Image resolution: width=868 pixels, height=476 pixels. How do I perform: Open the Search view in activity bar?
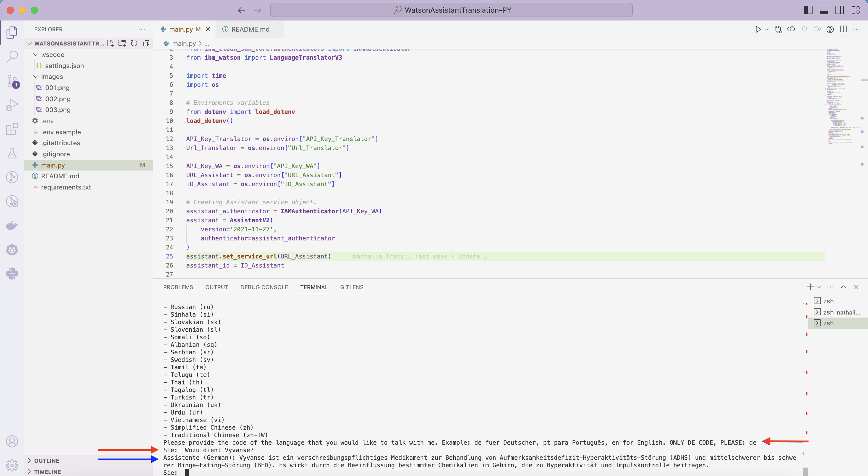pos(12,56)
